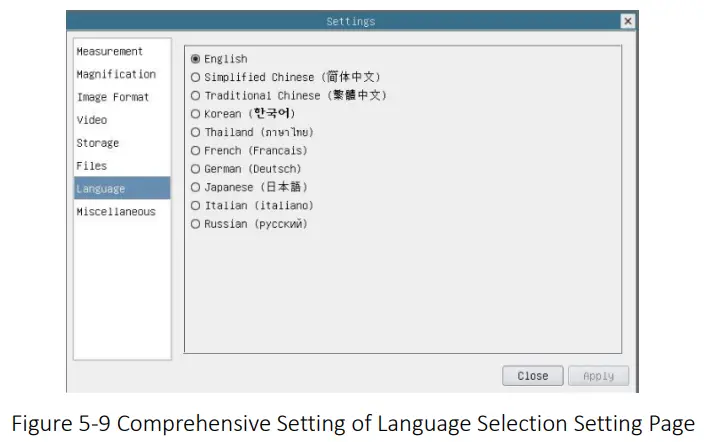Select the Language settings entry
Image resolution: width=704 pixels, height=442 pixels.
click(101, 189)
